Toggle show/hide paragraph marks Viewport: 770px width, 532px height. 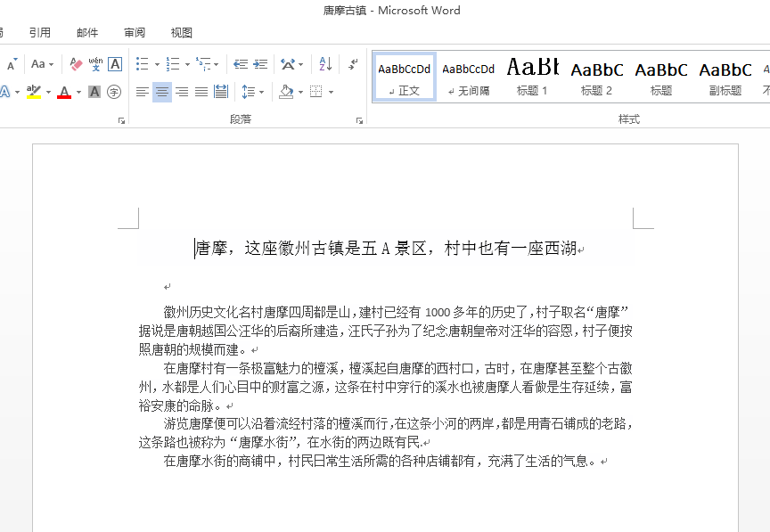353,64
